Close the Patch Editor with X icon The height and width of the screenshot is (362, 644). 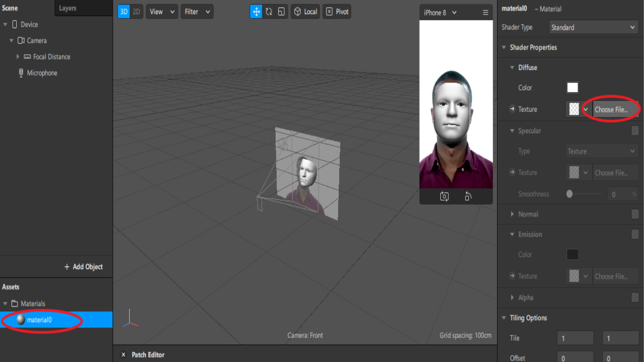[x=123, y=354]
